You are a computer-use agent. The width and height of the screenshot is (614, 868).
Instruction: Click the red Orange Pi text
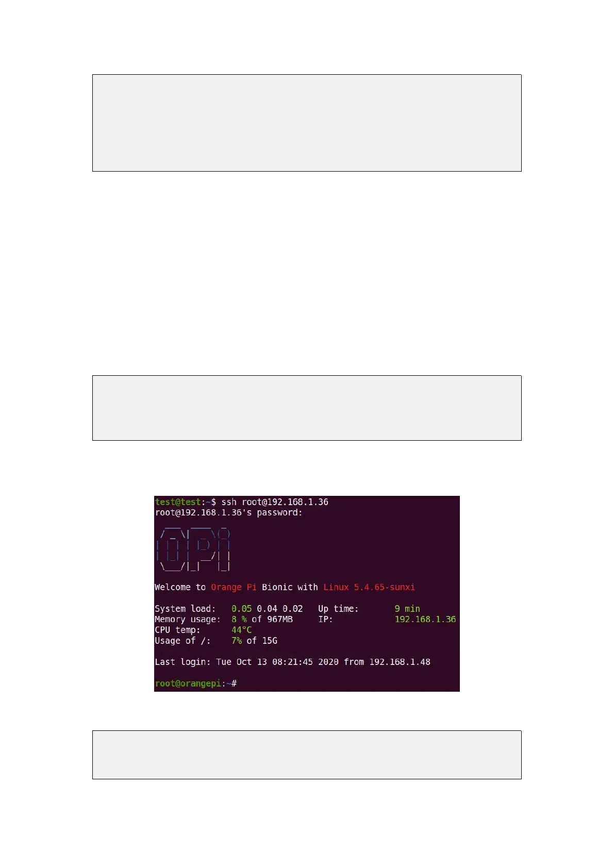pyautogui.click(x=234, y=588)
